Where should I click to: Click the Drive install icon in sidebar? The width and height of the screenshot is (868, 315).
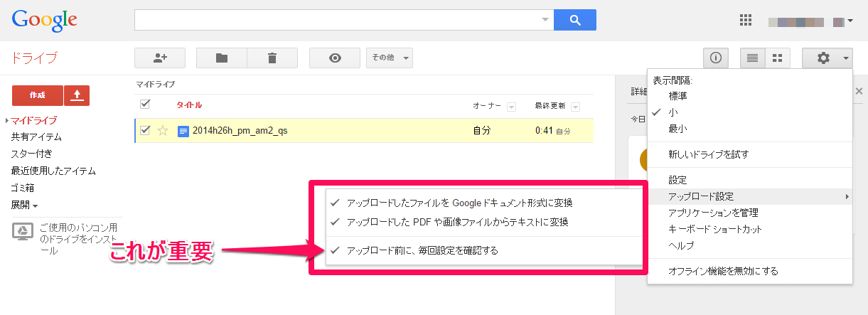(x=22, y=230)
